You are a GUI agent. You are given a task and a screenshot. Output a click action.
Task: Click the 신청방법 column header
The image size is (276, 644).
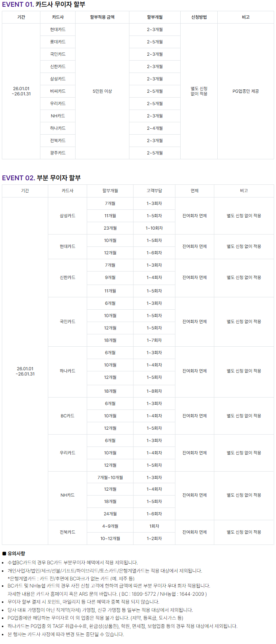click(x=199, y=17)
